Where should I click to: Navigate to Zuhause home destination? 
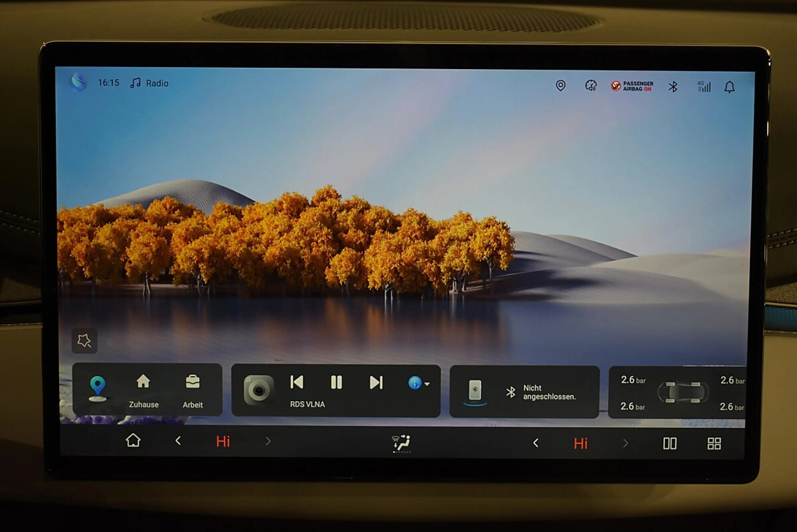(143, 391)
